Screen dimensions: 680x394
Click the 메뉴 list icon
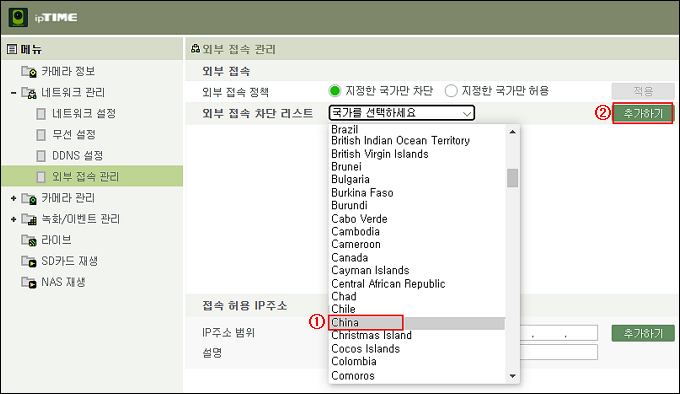click(12, 49)
